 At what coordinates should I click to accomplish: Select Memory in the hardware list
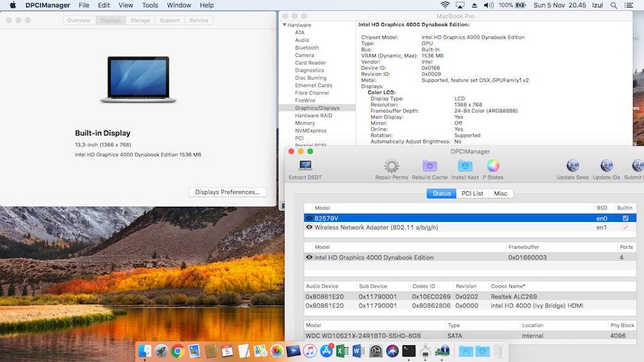305,123
